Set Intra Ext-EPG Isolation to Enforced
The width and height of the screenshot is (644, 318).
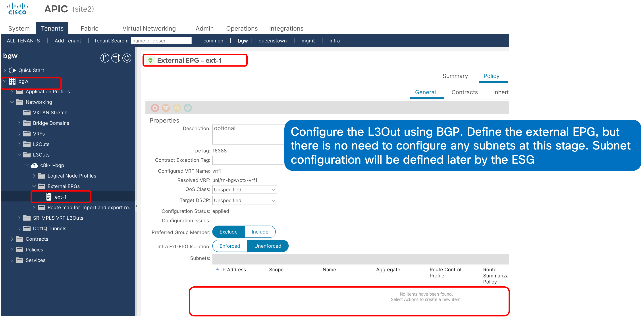point(230,246)
